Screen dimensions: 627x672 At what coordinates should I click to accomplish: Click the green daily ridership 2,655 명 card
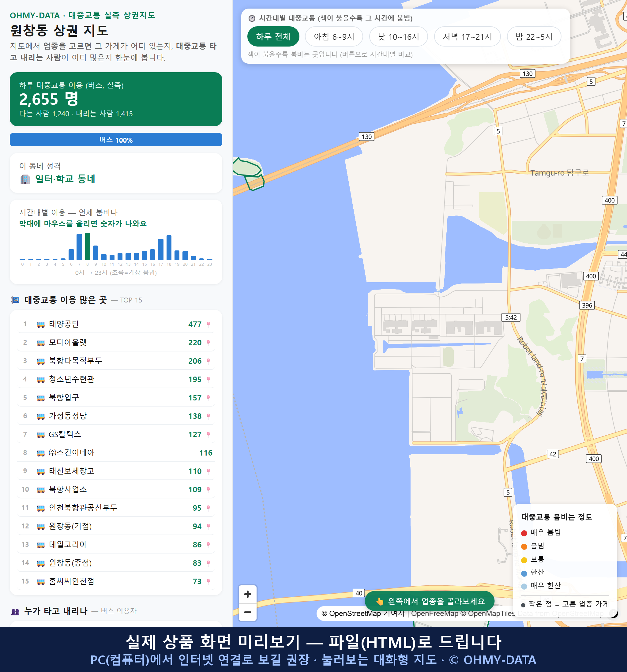116,99
